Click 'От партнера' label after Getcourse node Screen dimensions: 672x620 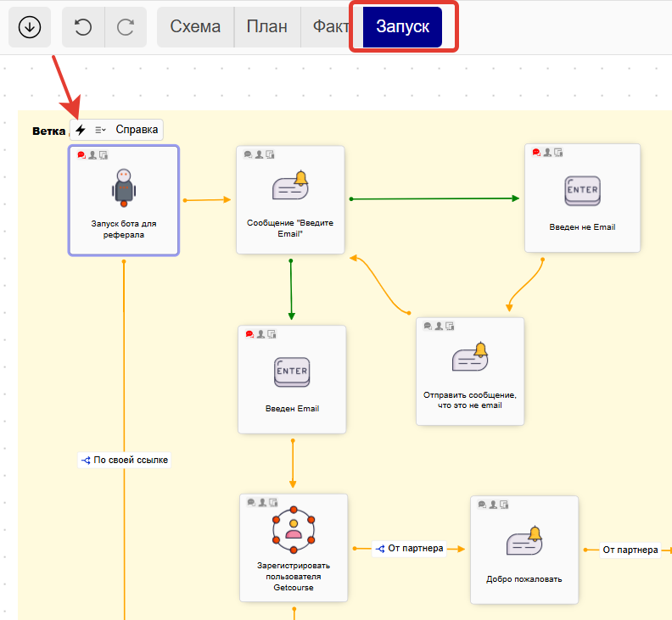409,549
